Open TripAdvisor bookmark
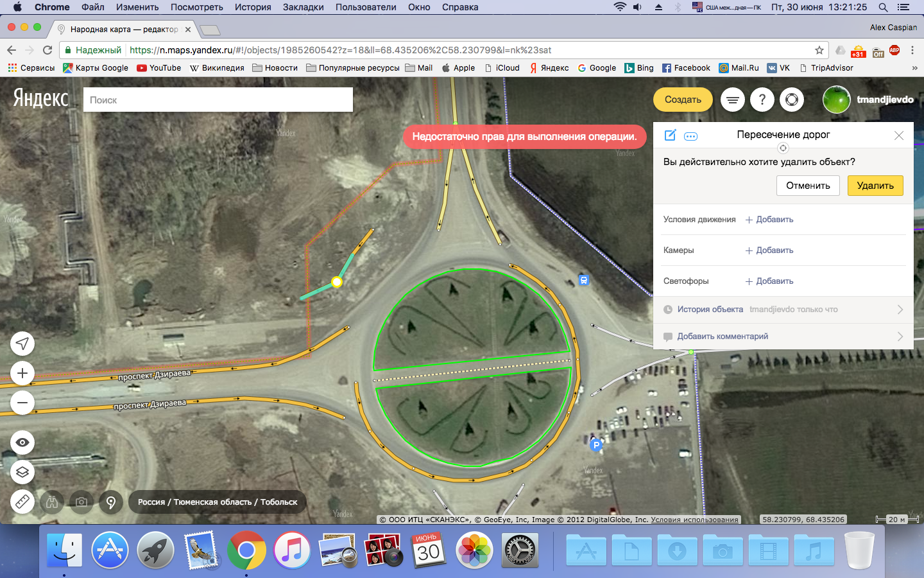Image resolution: width=924 pixels, height=578 pixels. pos(826,68)
